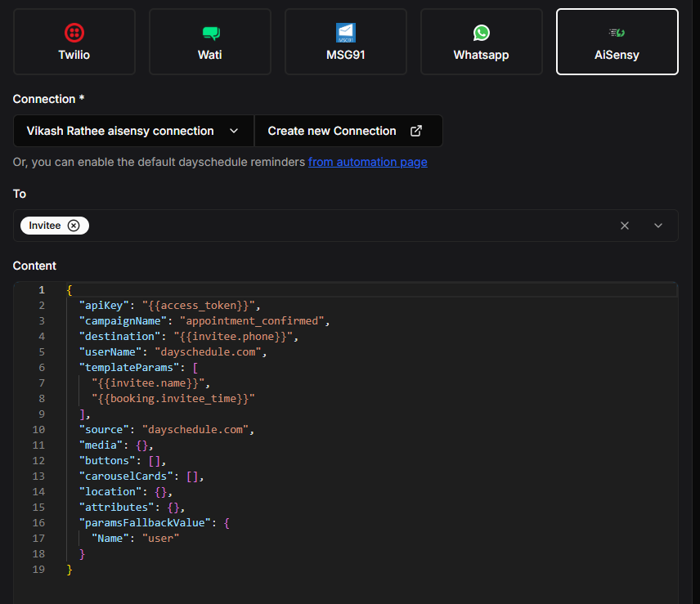This screenshot has width=700, height=604.
Task: Click the attributes line in editor
Action: 132,508
